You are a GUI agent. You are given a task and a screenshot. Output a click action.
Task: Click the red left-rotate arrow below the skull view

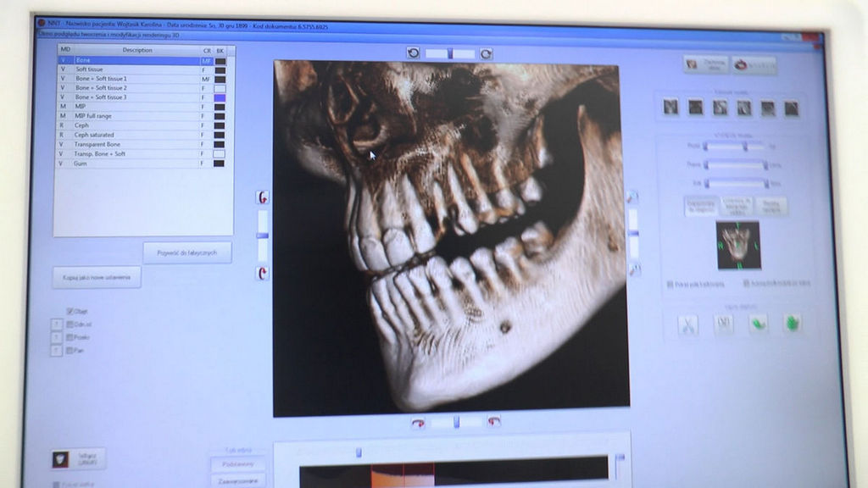[x=417, y=422]
